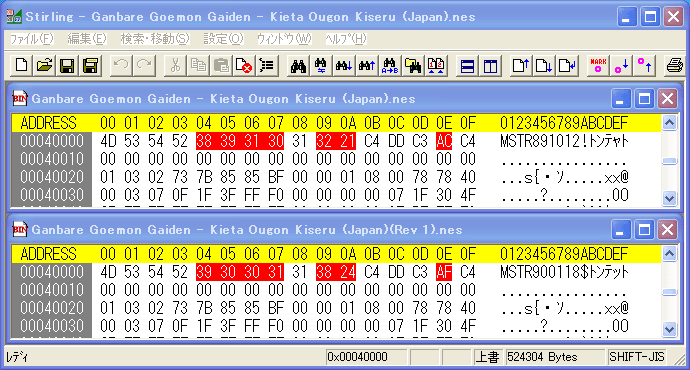Click address 00040030 in Rev 1 window

[51, 326]
